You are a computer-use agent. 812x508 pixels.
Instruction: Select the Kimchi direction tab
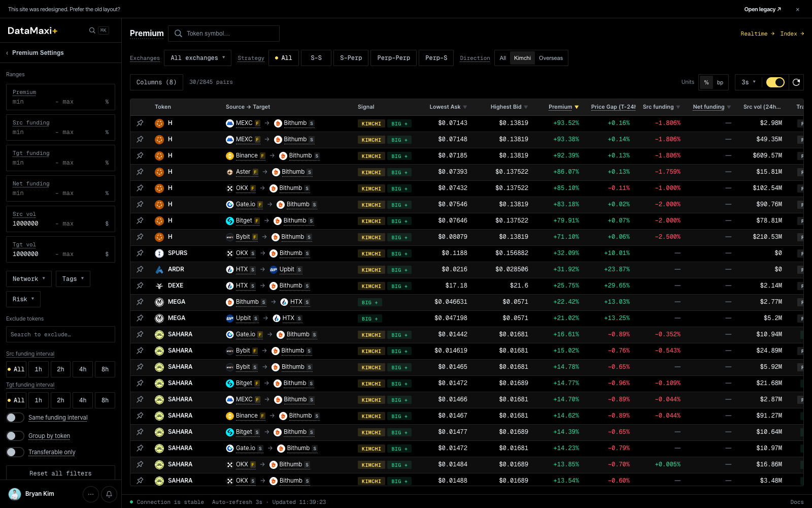coord(522,58)
